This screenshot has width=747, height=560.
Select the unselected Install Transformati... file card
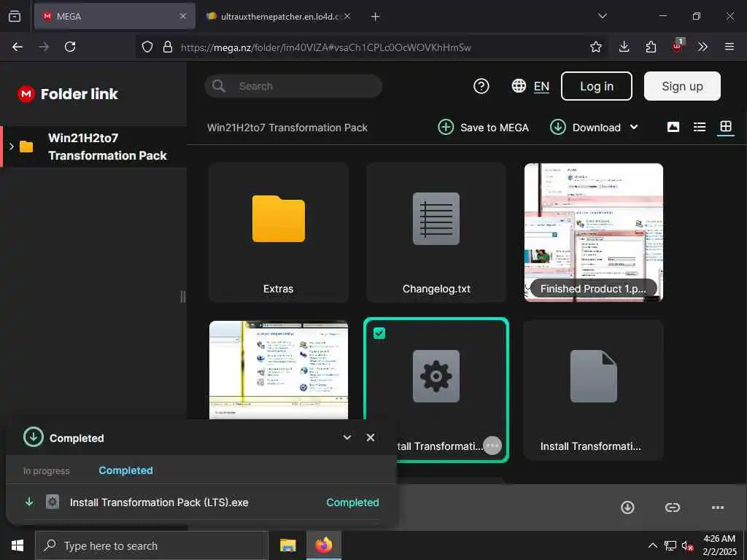[594, 390]
